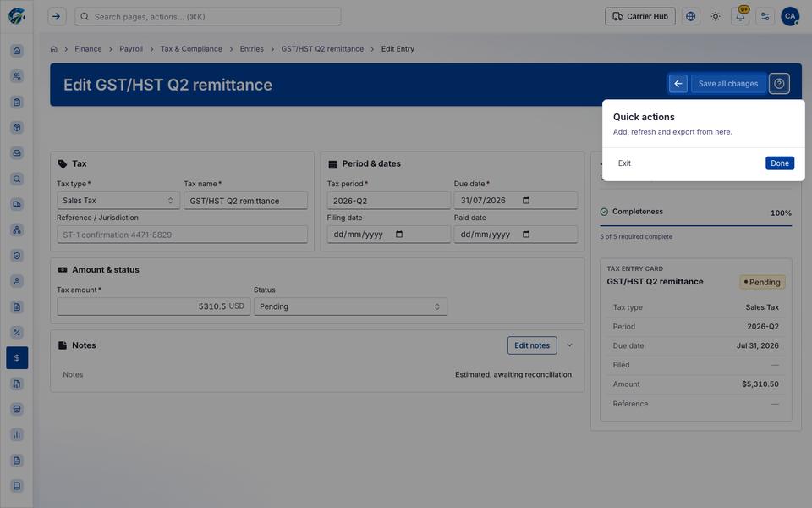812x508 pixels.
Task: Expand the sidebar with the arrow button
Action: coord(57,17)
